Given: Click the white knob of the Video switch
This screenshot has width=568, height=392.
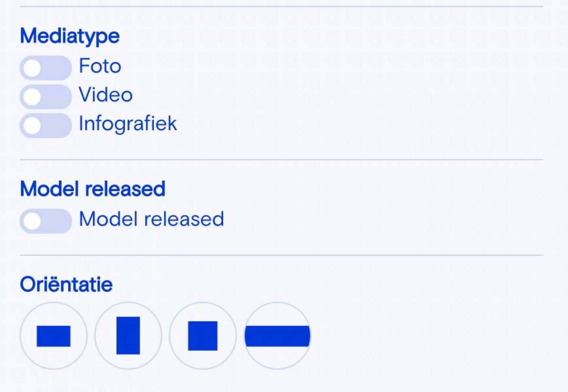Looking at the screenshot, I should (32, 97).
